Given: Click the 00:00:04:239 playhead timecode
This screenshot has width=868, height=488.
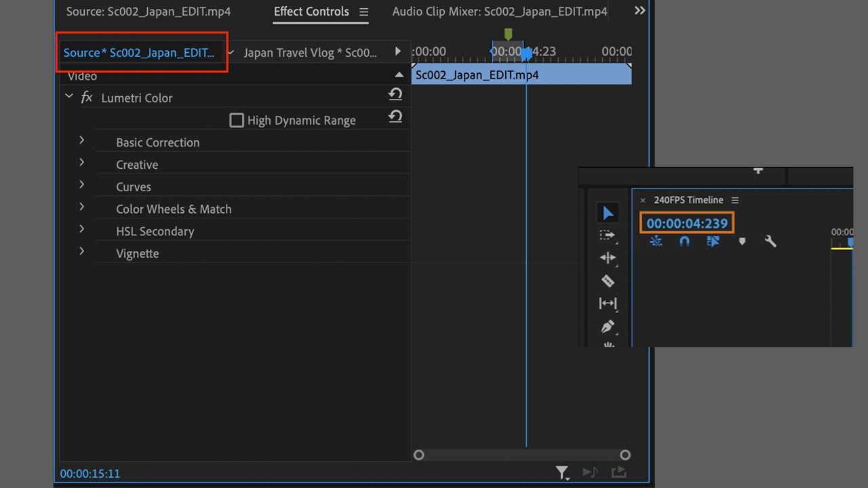Looking at the screenshot, I should pyautogui.click(x=687, y=223).
